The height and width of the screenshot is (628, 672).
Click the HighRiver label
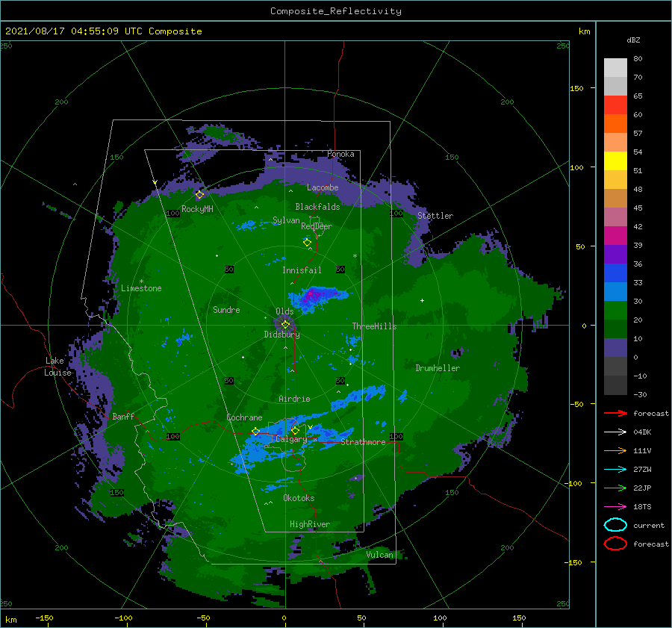tap(310, 524)
